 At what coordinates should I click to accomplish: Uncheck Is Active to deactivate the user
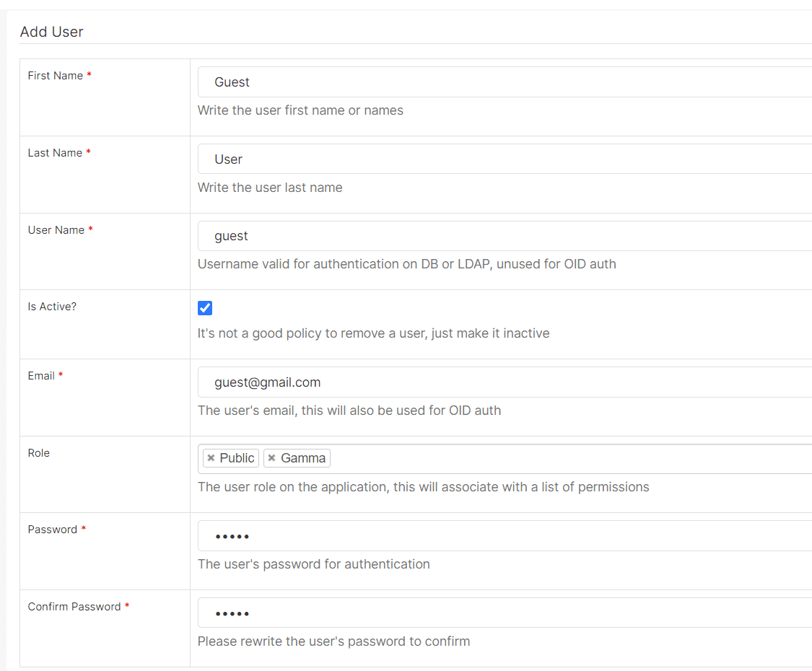coord(204,307)
